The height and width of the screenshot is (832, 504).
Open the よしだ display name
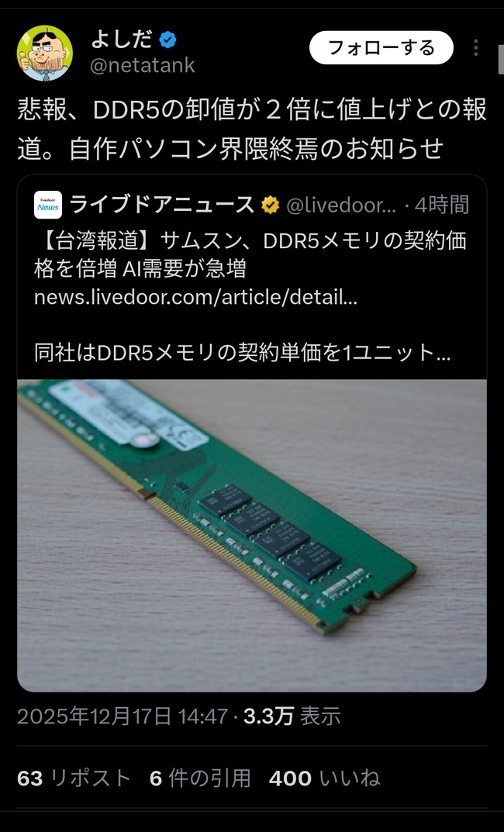[122, 40]
